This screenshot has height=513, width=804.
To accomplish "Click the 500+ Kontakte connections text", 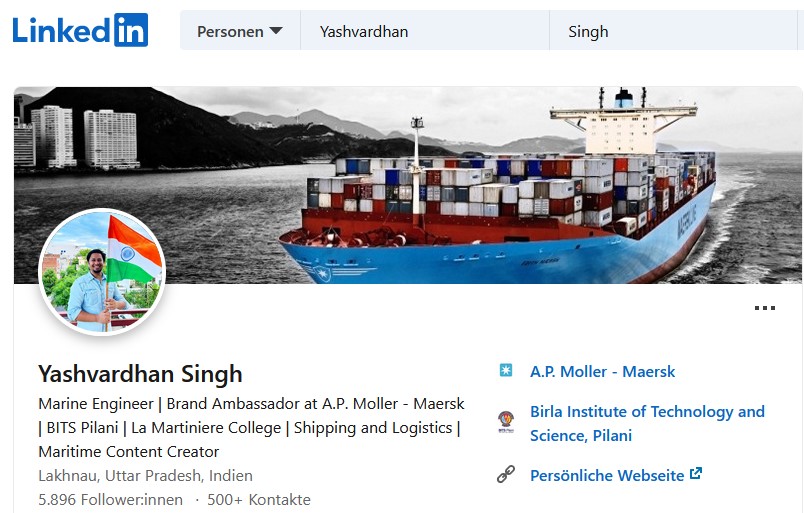I will pos(259,500).
